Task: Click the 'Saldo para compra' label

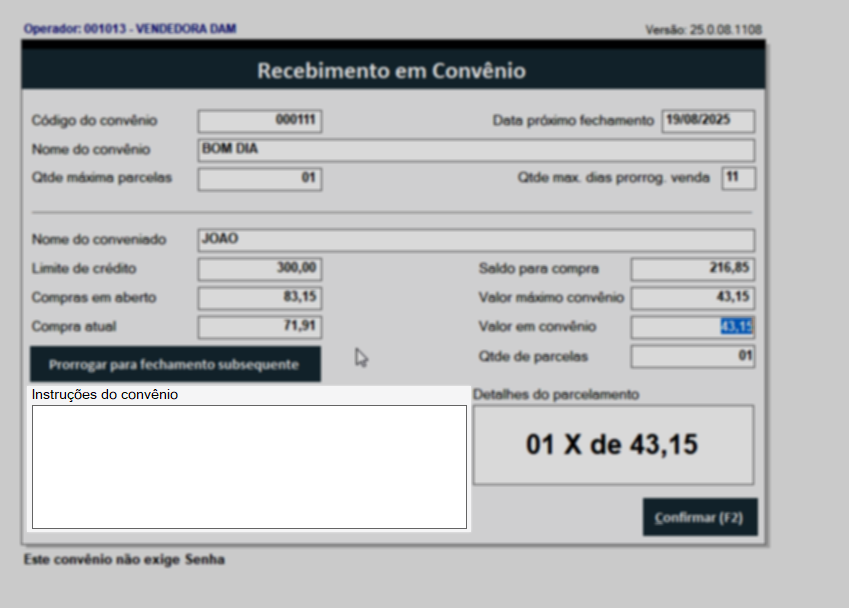Action: (x=539, y=269)
